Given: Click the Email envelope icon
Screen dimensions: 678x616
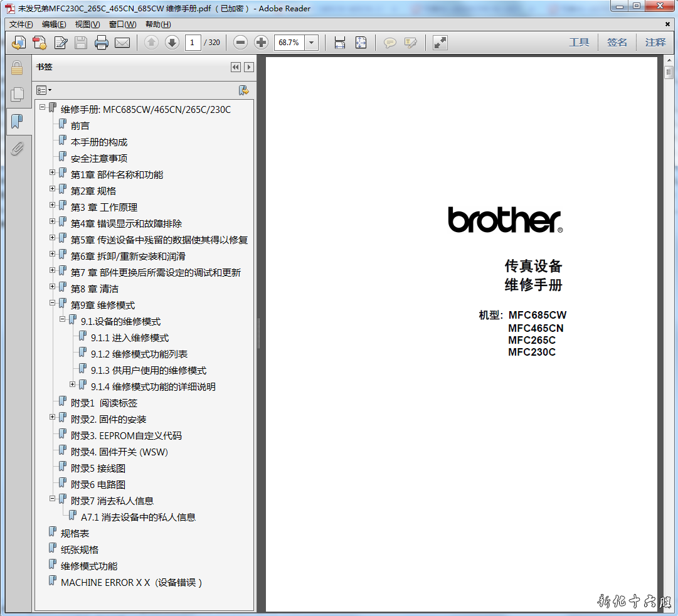Looking at the screenshot, I should point(122,43).
